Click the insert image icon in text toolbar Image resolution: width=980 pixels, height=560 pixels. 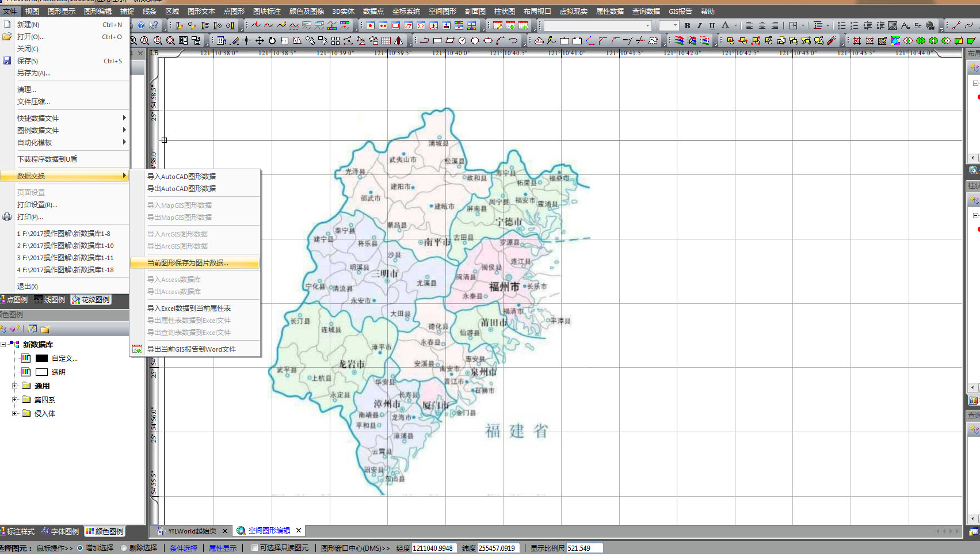click(x=893, y=26)
